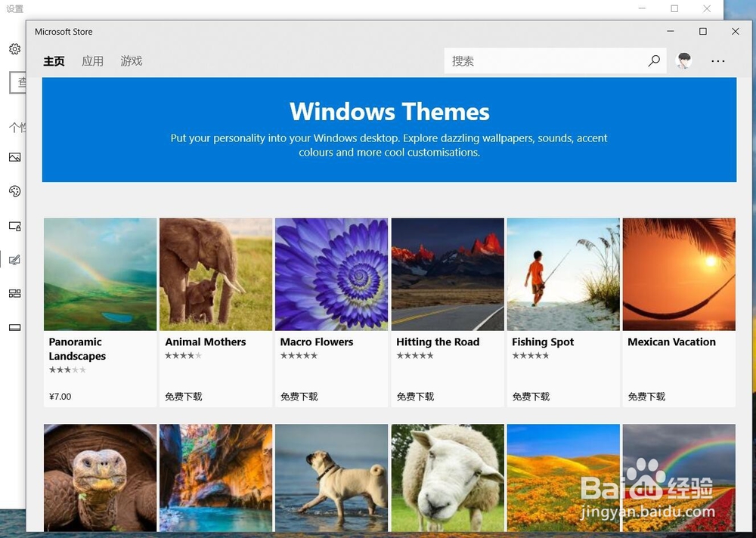The height and width of the screenshot is (538, 756).
Task: Click 免费下载 under Mexican Vacation
Action: pyautogui.click(x=646, y=397)
